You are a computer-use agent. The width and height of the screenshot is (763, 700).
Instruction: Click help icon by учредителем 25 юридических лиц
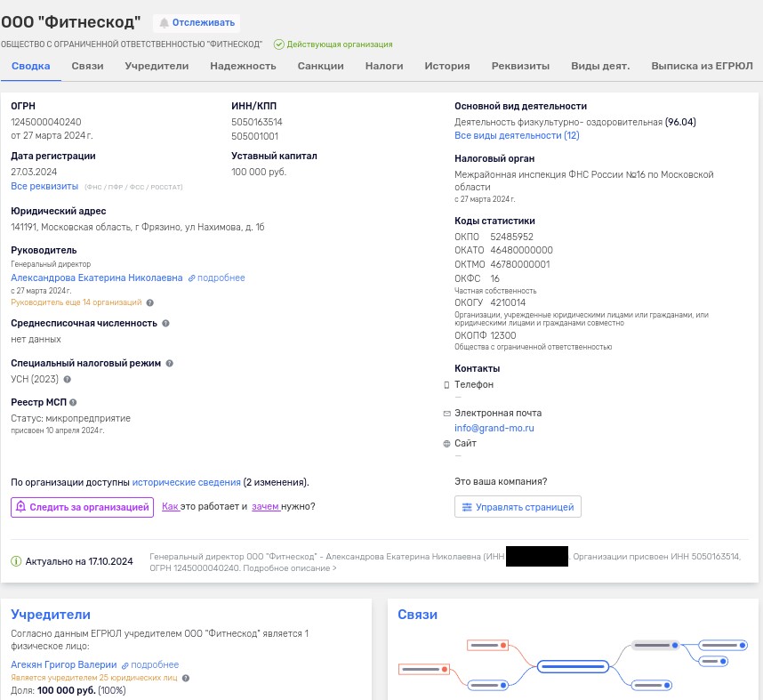[185, 678]
